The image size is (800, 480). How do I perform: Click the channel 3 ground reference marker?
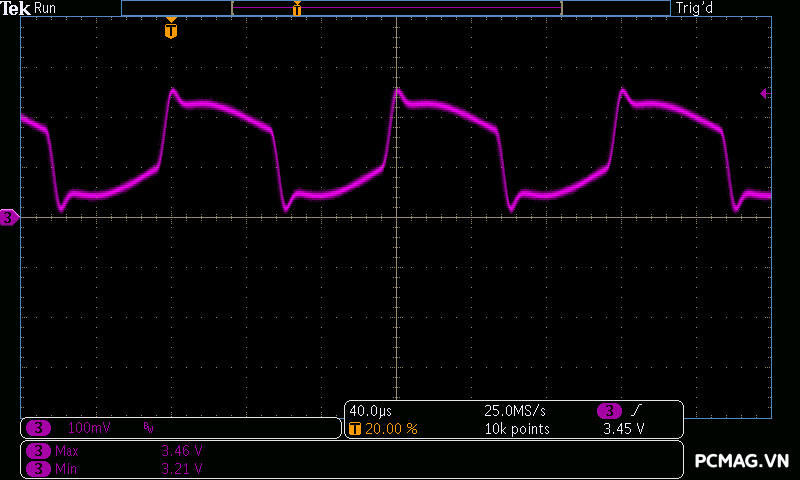point(9,217)
